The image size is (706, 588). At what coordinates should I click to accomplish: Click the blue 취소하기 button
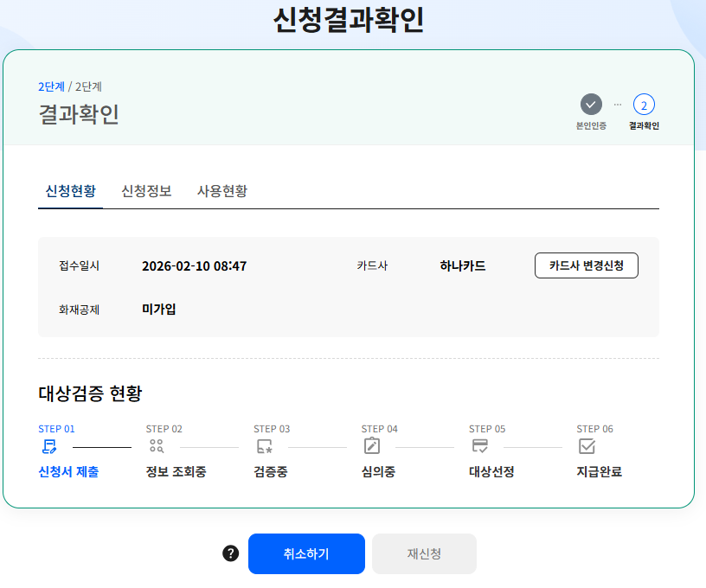pos(306,553)
